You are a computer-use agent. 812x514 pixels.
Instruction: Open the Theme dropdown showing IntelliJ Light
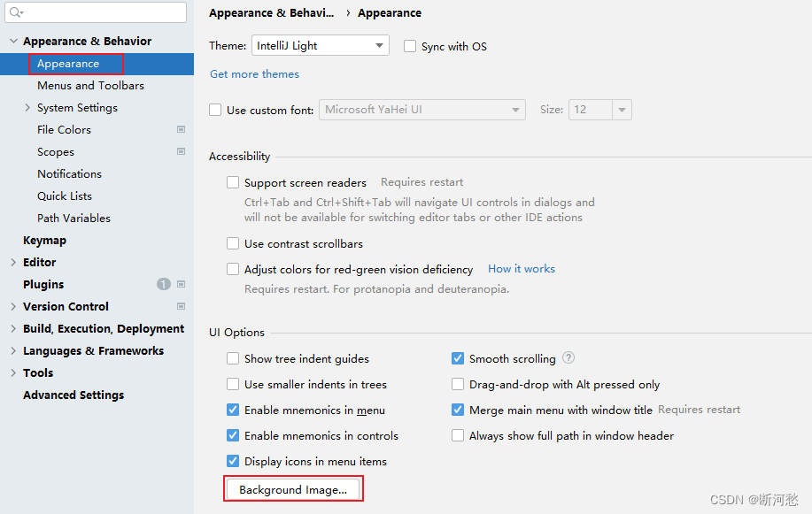320,45
